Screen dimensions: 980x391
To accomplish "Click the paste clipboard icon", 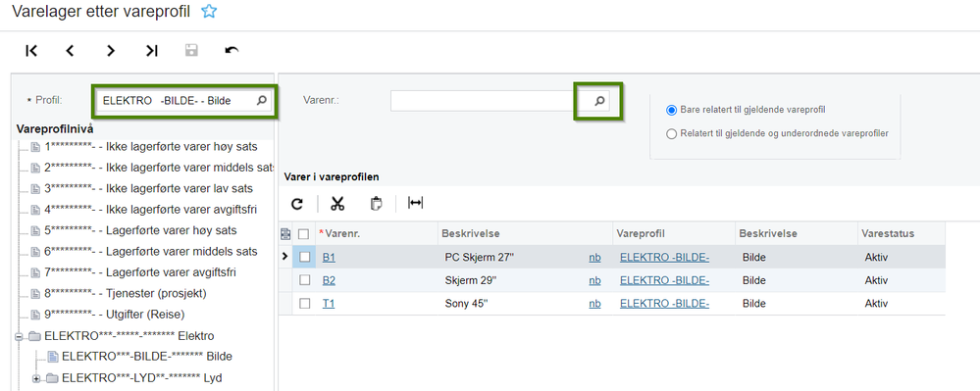I will (x=376, y=204).
